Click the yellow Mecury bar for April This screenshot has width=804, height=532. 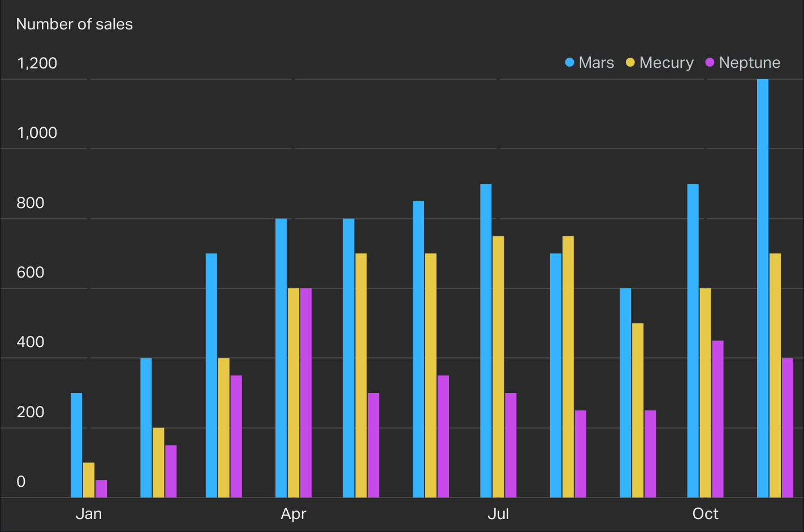pos(293,393)
